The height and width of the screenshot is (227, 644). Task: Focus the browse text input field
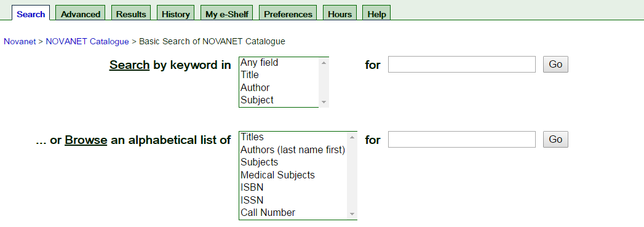462,140
